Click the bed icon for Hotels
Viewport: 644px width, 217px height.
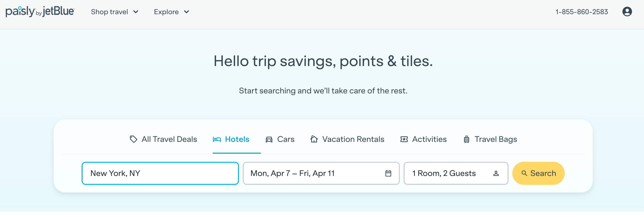217,139
